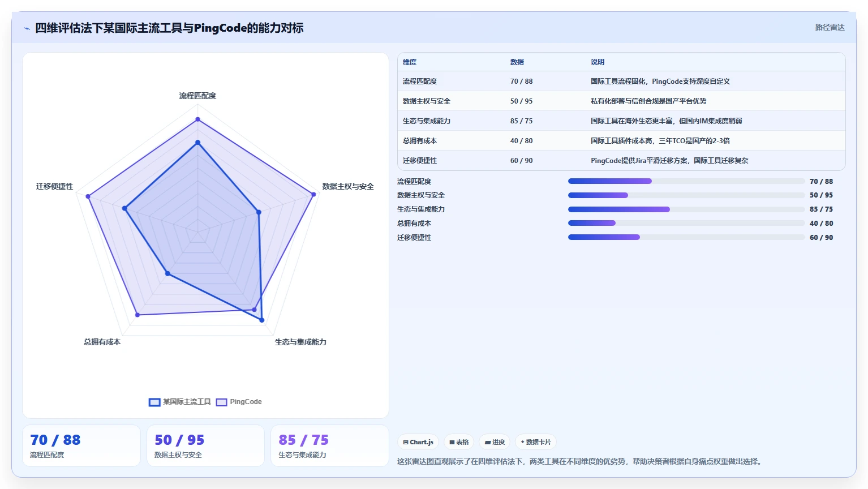Click the 总拥有成本 progress bar
The height and width of the screenshot is (489, 868).
coord(686,223)
